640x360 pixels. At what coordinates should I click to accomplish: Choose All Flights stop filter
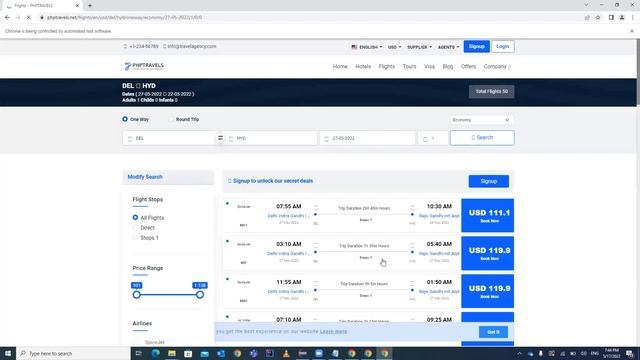point(135,218)
